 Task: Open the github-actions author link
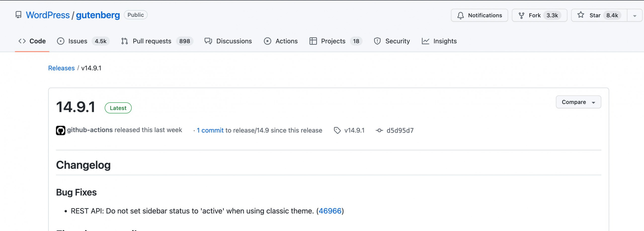point(90,130)
